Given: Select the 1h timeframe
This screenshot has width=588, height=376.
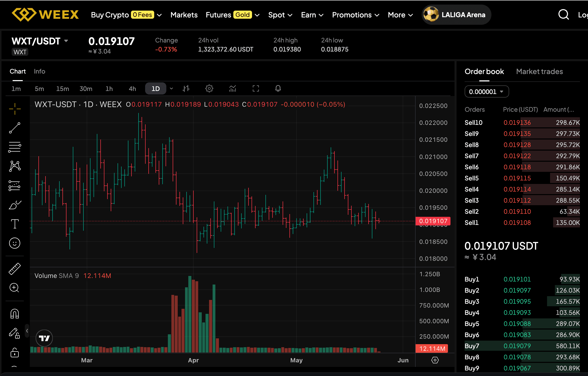Looking at the screenshot, I should pyautogui.click(x=109, y=89).
